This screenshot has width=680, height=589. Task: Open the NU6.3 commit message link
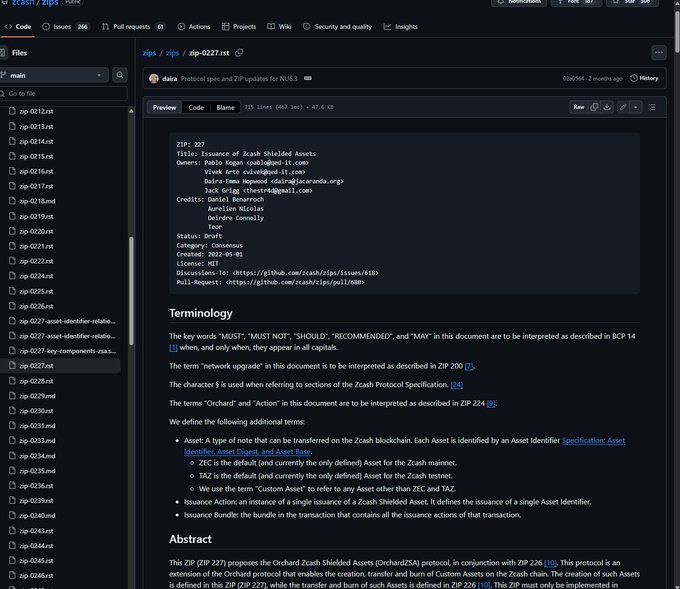pyautogui.click(x=239, y=79)
